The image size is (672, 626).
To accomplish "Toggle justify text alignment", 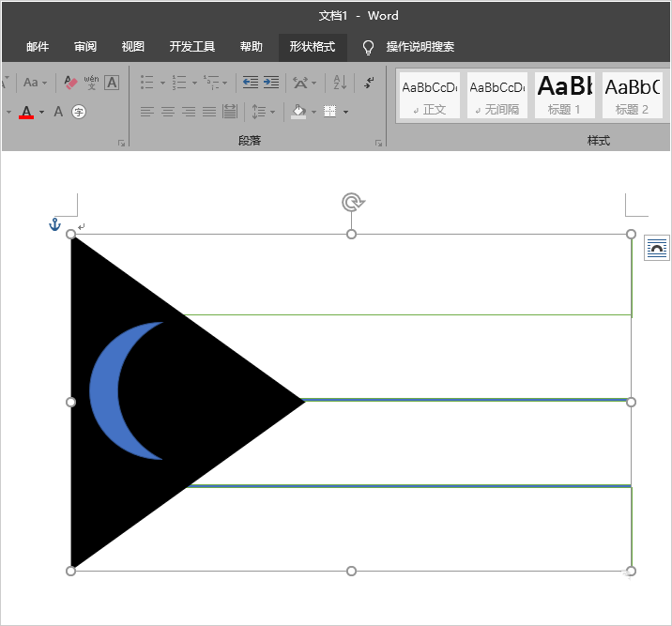I will pyautogui.click(x=209, y=112).
